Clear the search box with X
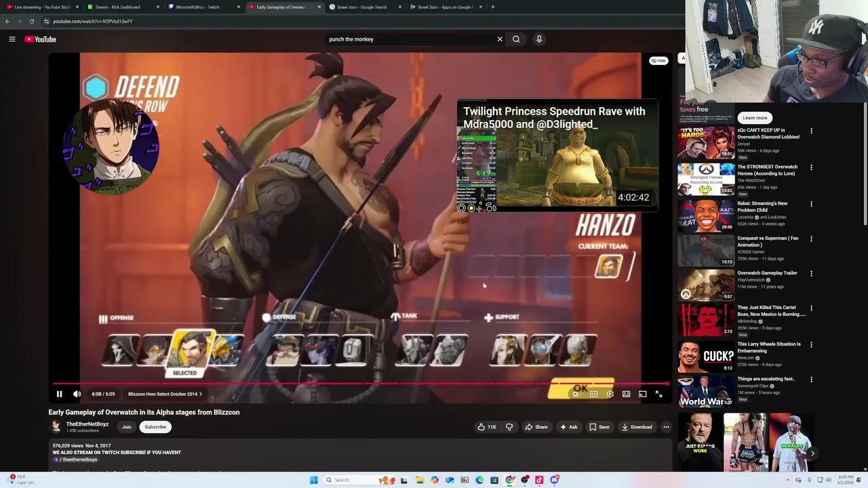This screenshot has width=868, height=488. coord(500,39)
